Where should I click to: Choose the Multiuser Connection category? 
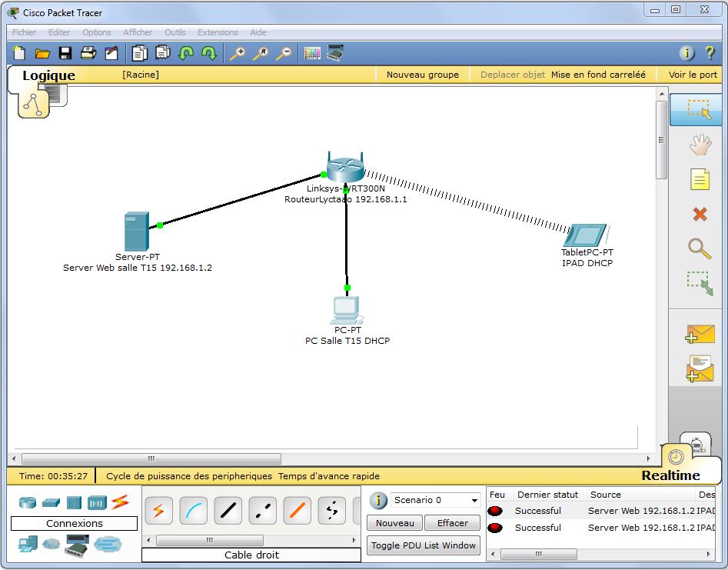coord(108,544)
